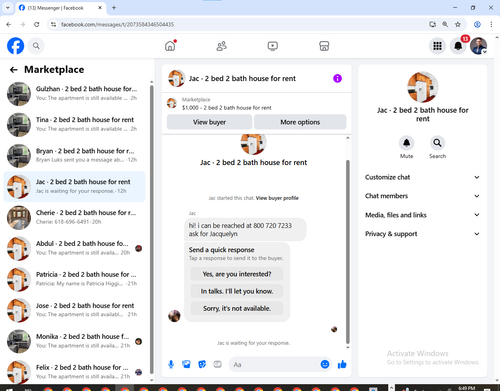Open the Chrome profile icon
This screenshot has height=391, width=500.
click(x=477, y=24)
